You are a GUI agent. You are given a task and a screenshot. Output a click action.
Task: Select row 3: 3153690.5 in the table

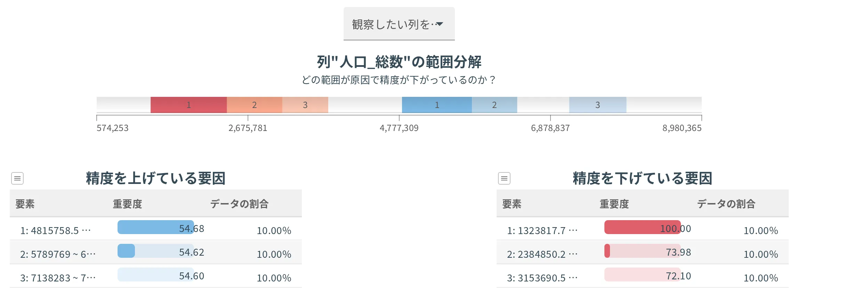[x=643, y=276]
